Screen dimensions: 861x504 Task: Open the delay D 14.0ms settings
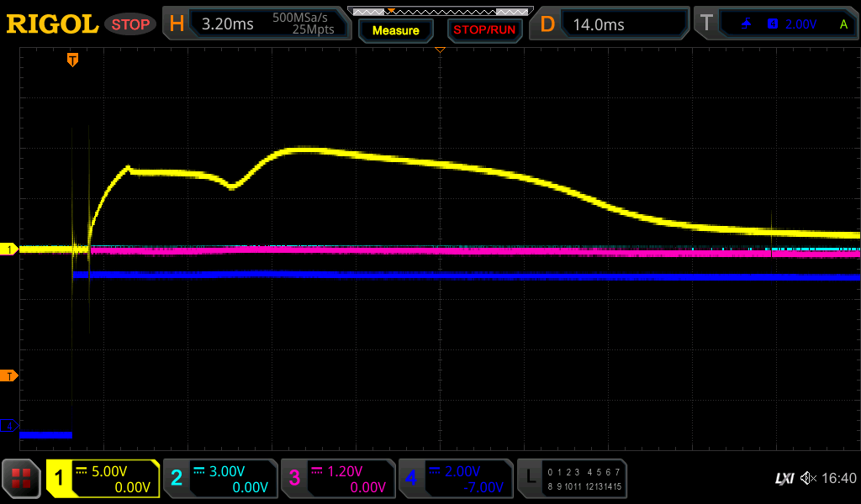(611, 24)
